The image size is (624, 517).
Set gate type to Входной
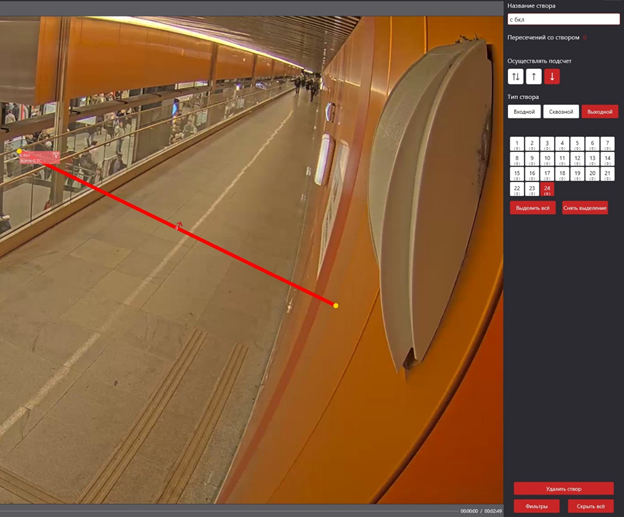(x=524, y=112)
